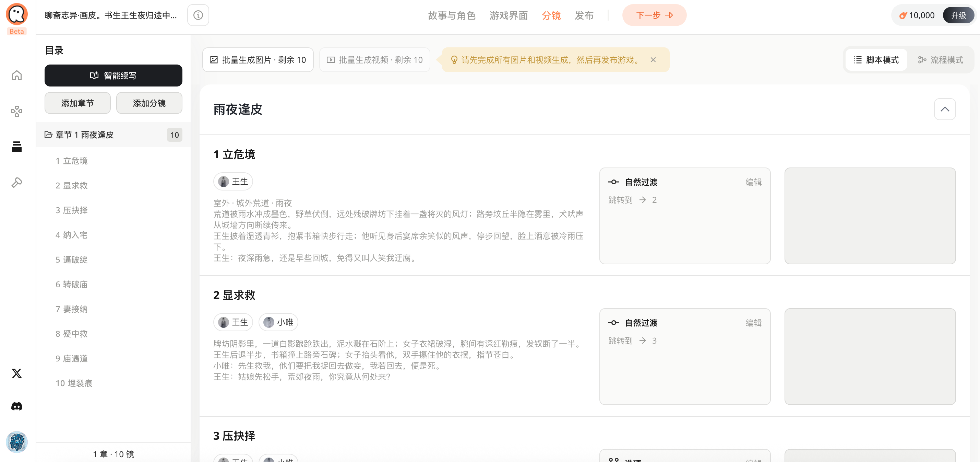Click the 跳转到 2 jump target
980x462 pixels.
632,200
